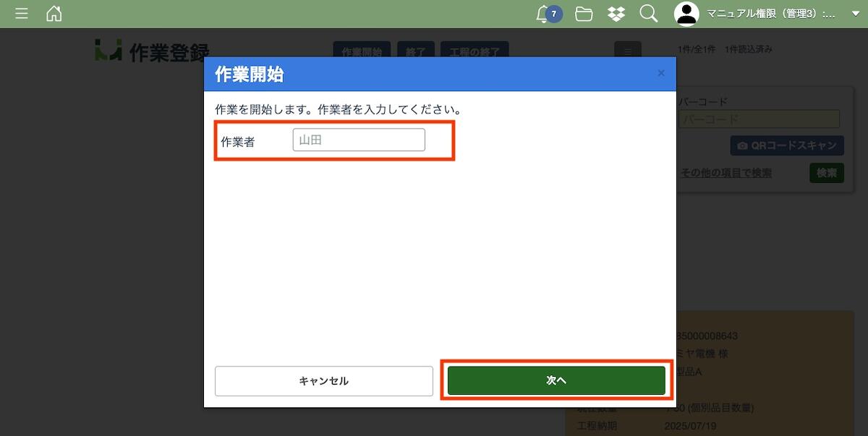868x436 pixels.
Task: Open the list menu button beside 工程の終了
Action: [x=628, y=50]
